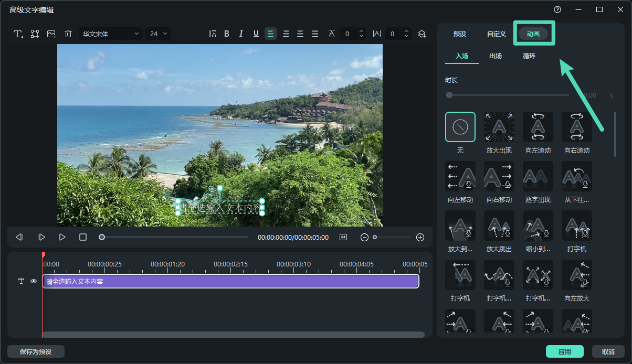
Task: Click the 时长 duration slider handle
Action: [x=449, y=95]
